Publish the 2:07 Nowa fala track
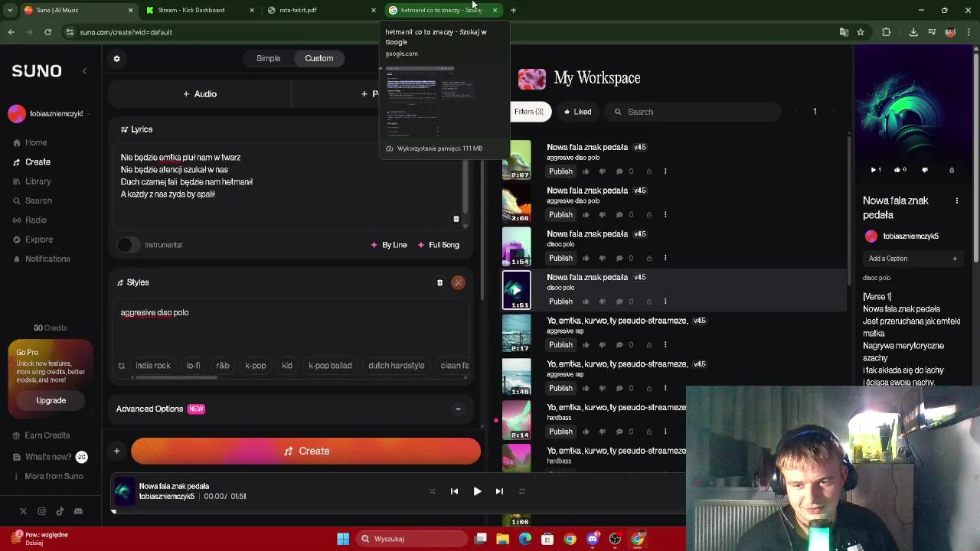 tap(560, 171)
